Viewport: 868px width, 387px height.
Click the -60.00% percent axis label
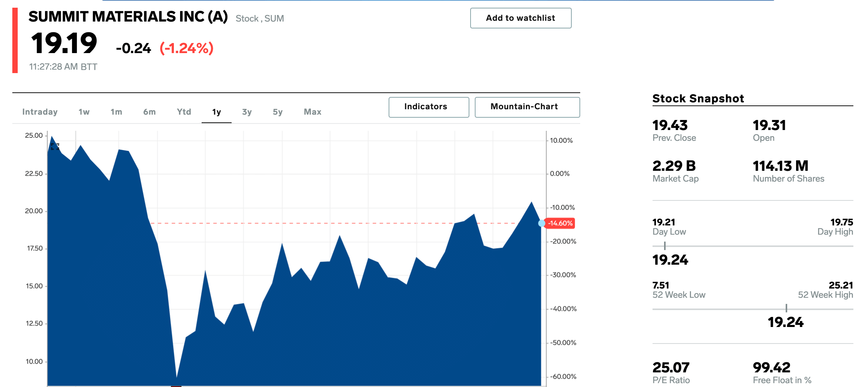coord(563,376)
